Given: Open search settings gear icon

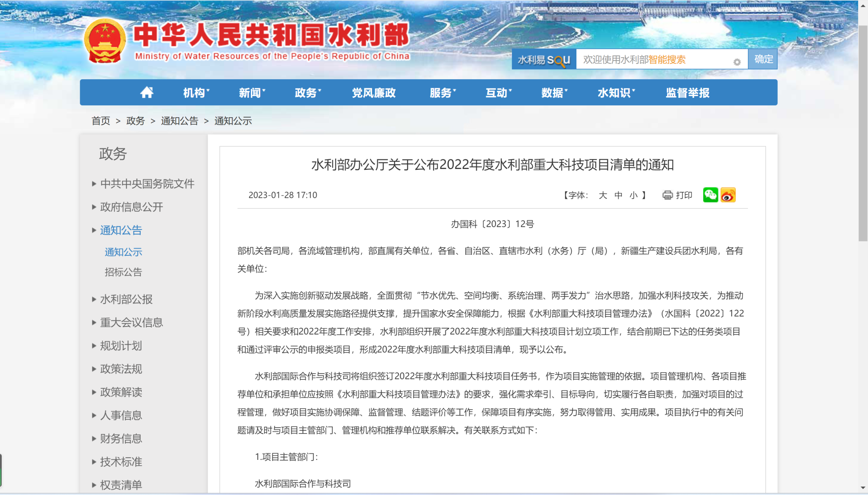Looking at the screenshot, I should (737, 62).
